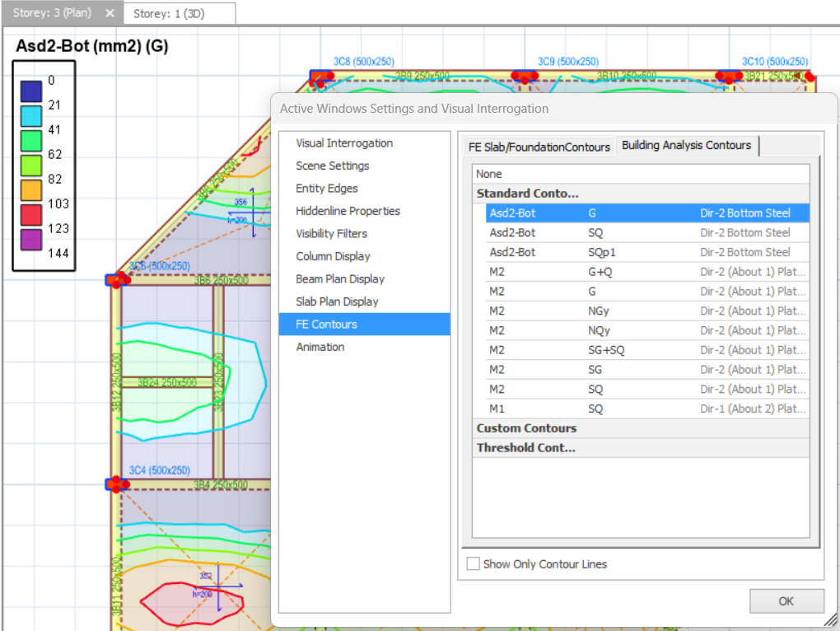840x631 pixels.
Task: Expand Threshold Contours group
Action: 525,448
